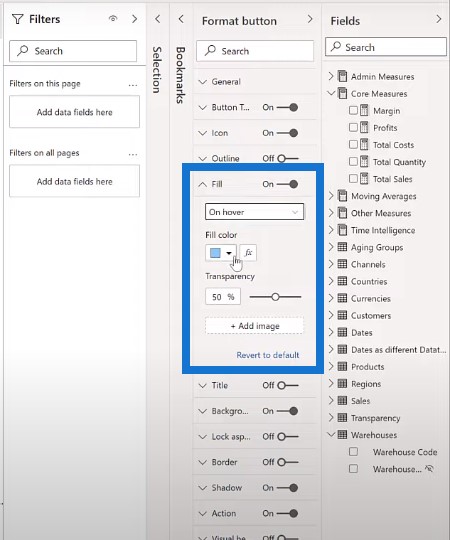
Task: Click the Filters pane search box
Action: coord(73,51)
